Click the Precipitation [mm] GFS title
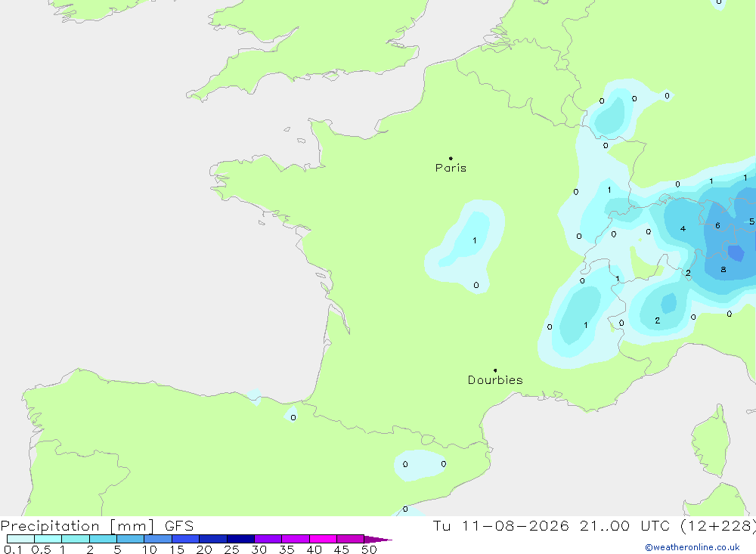Viewport: 756px width, 554px height. click(x=97, y=526)
